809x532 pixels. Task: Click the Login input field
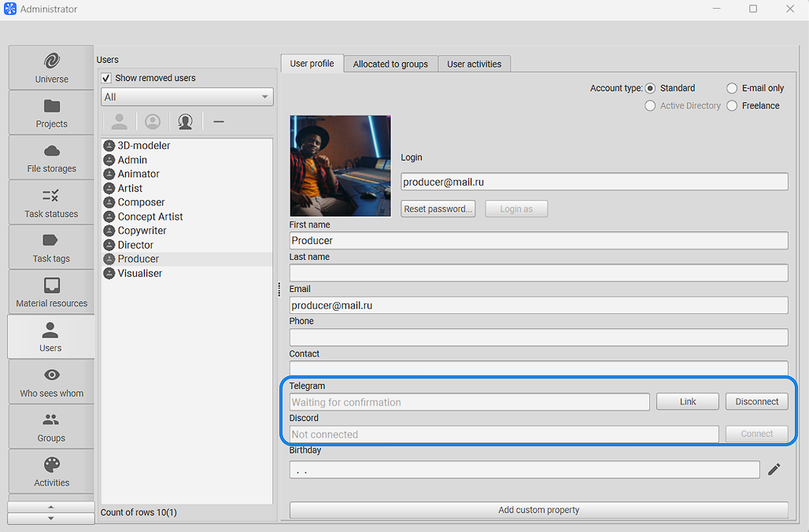(x=594, y=182)
